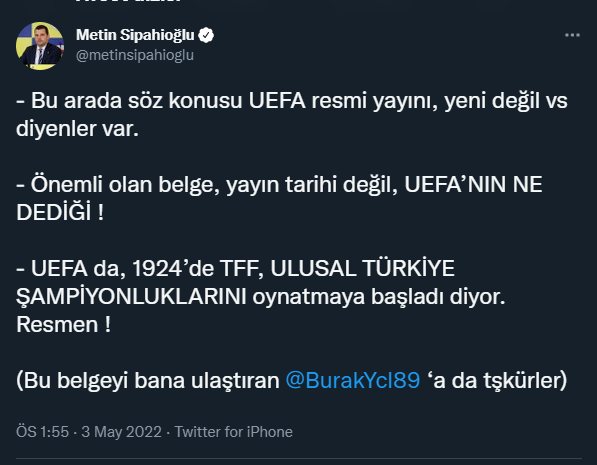Screen dimensions: 597x465
Task: Click the word DEDİĞİ in the tweet
Action: pyautogui.click(x=54, y=212)
